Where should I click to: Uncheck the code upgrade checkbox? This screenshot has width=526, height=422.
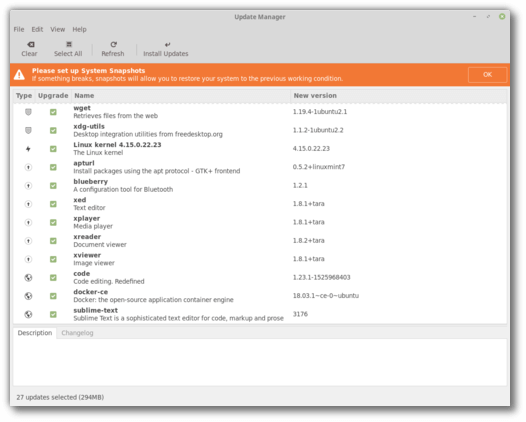click(53, 278)
